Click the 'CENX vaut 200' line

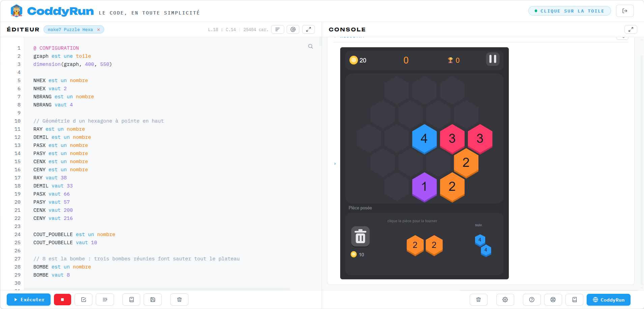pyautogui.click(x=53, y=210)
